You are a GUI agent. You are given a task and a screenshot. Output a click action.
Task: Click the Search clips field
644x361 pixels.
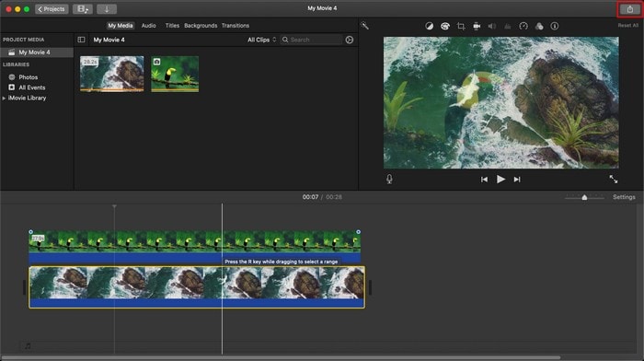[x=311, y=40]
